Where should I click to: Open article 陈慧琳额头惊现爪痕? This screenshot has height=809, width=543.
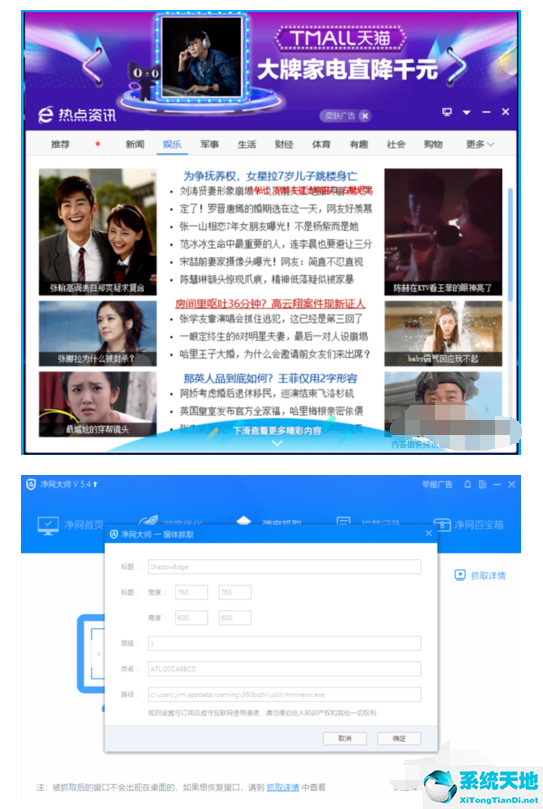(266, 279)
